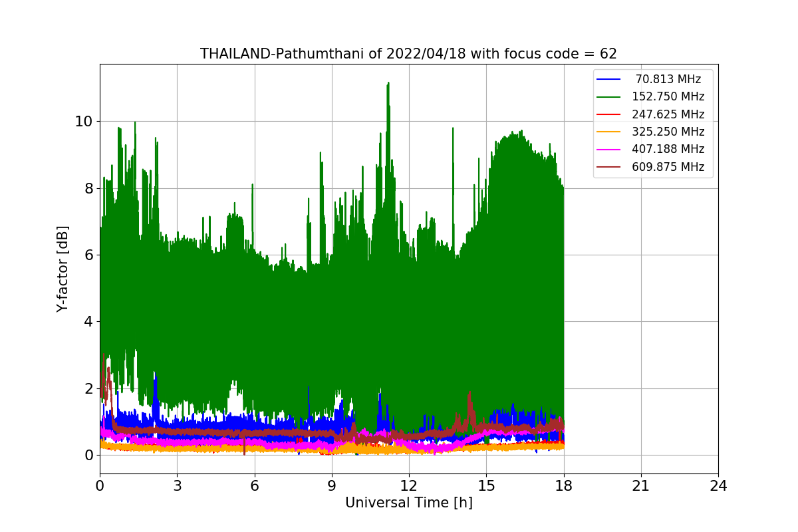Click the red line swatch in the legend
798x532 pixels.
[x=608, y=114]
